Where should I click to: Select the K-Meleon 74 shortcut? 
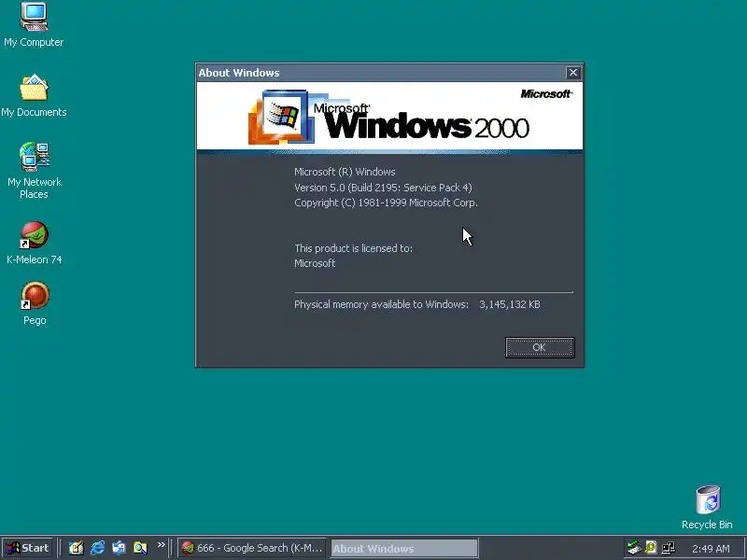(x=35, y=243)
